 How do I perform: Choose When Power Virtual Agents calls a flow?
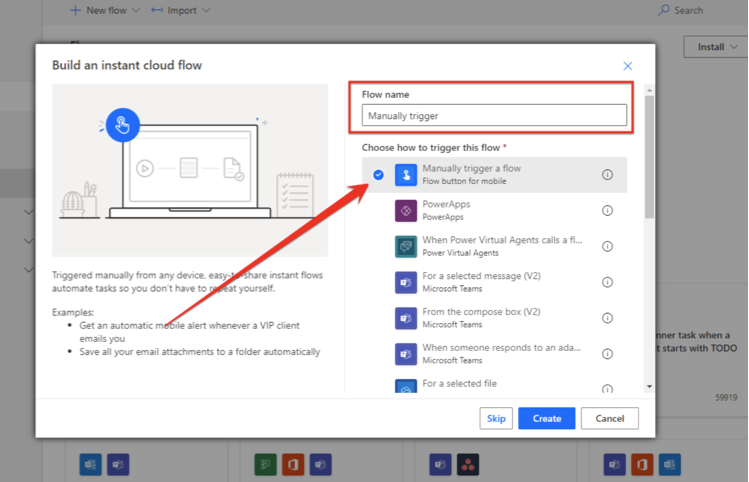click(494, 246)
